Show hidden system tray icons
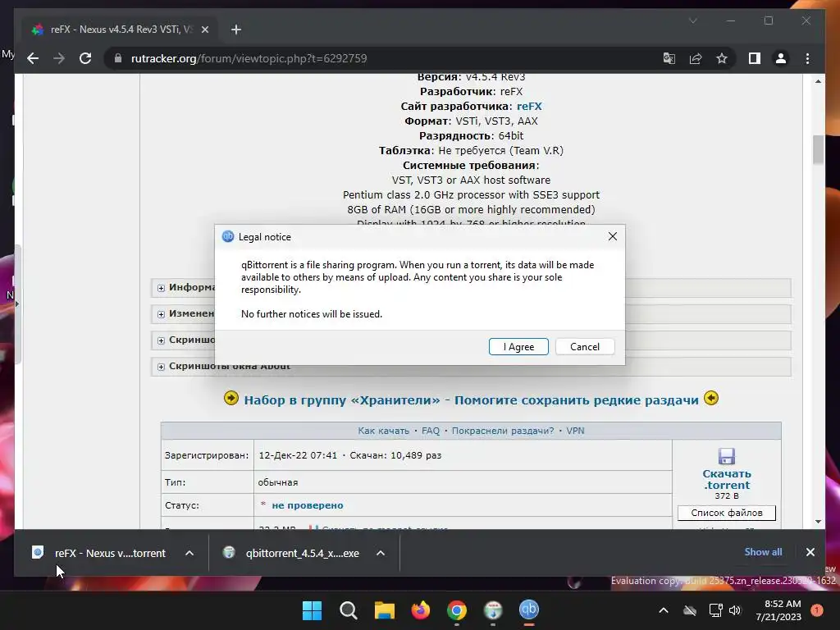840x630 pixels. (x=663, y=610)
